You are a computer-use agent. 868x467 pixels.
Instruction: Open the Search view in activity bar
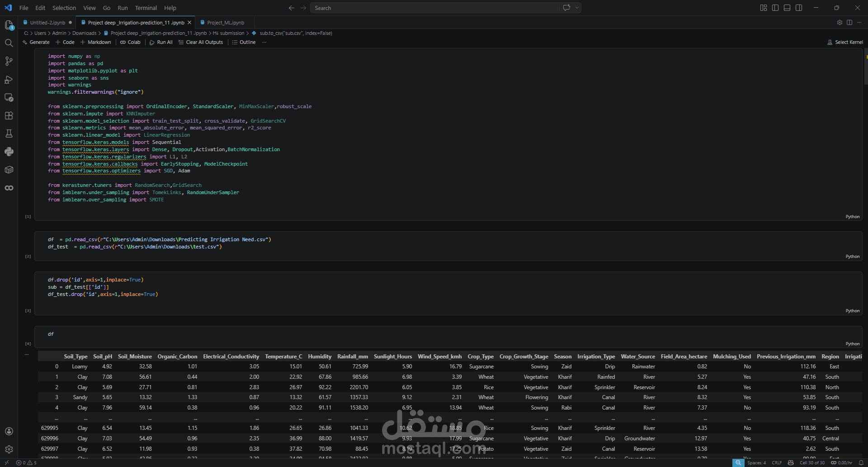[x=9, y=43]
